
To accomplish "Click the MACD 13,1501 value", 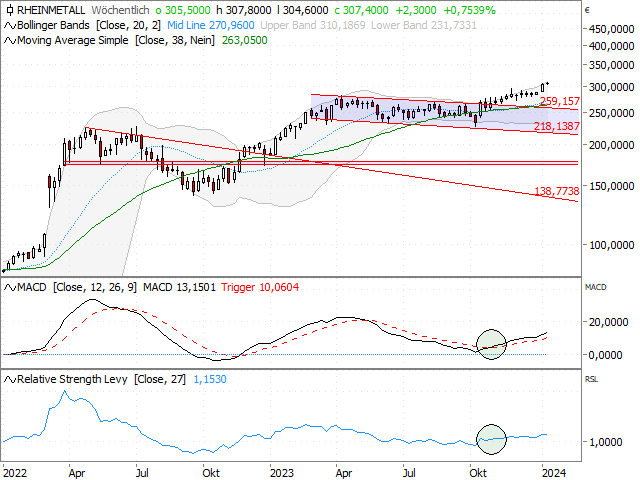I will click(179, 287).
